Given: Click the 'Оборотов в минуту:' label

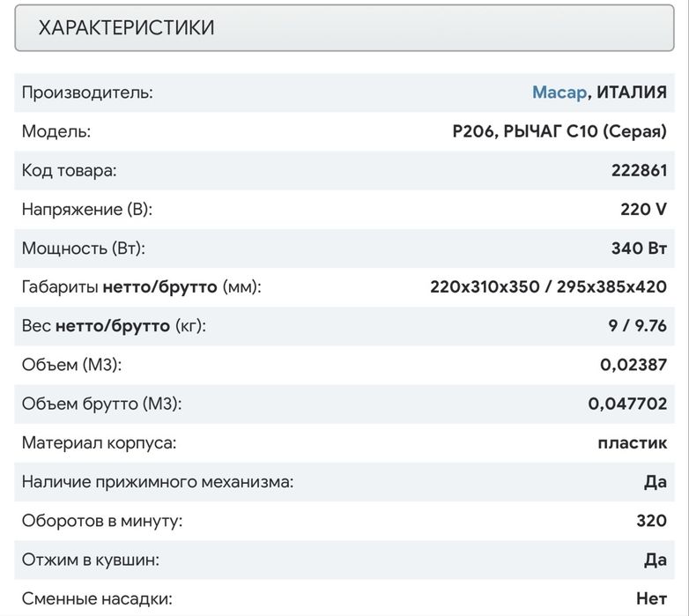Looking at the screenshot, I should [x=102, y=521].
